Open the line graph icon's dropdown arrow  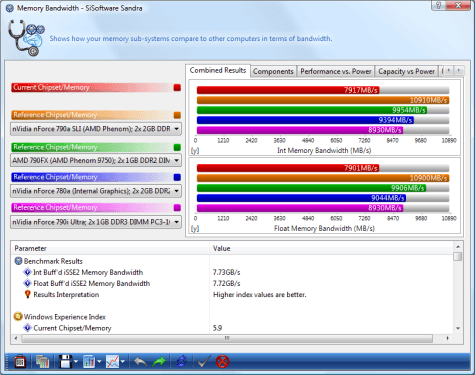pos(123,362)
